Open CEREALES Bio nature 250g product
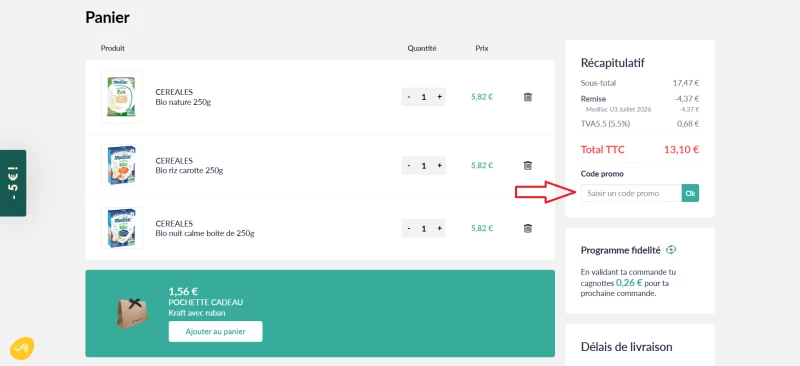This screenshot has height=366, width=800. point(183,97)
